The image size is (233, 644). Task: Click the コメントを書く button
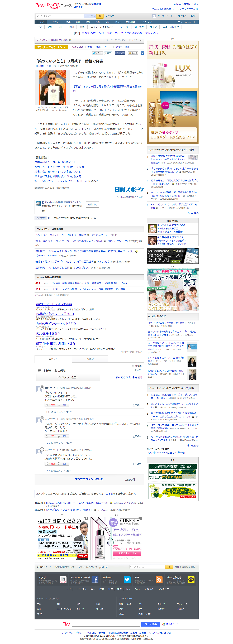pos(68,377)
